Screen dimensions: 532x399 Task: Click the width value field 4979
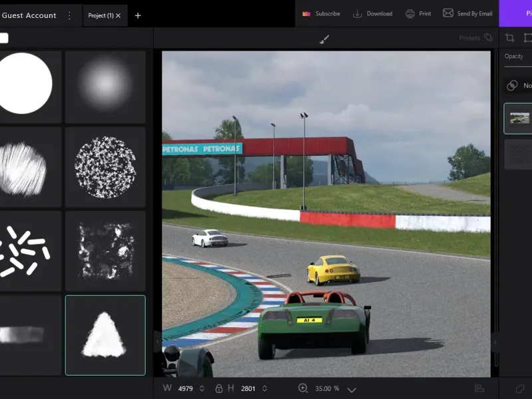click(x=186, y=388)
